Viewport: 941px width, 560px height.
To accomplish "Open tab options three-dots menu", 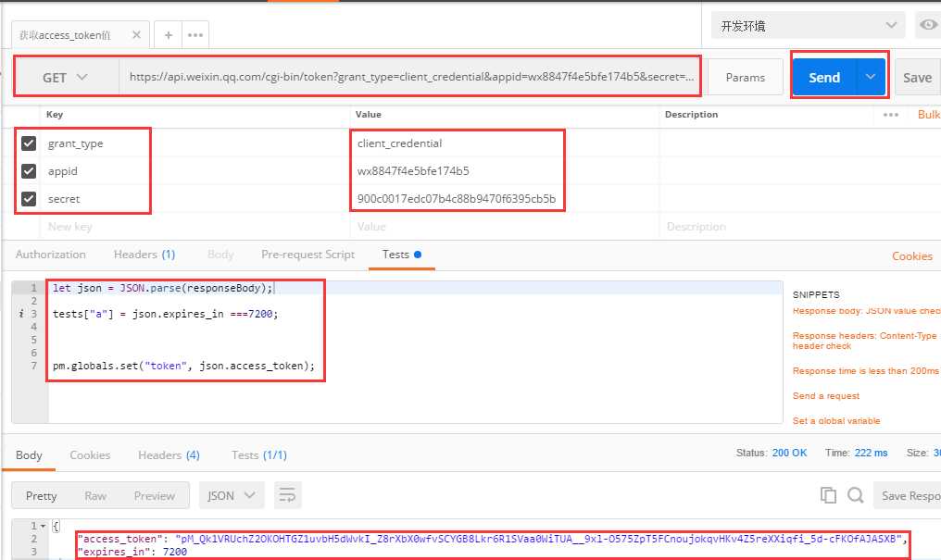I will point(195,35).
